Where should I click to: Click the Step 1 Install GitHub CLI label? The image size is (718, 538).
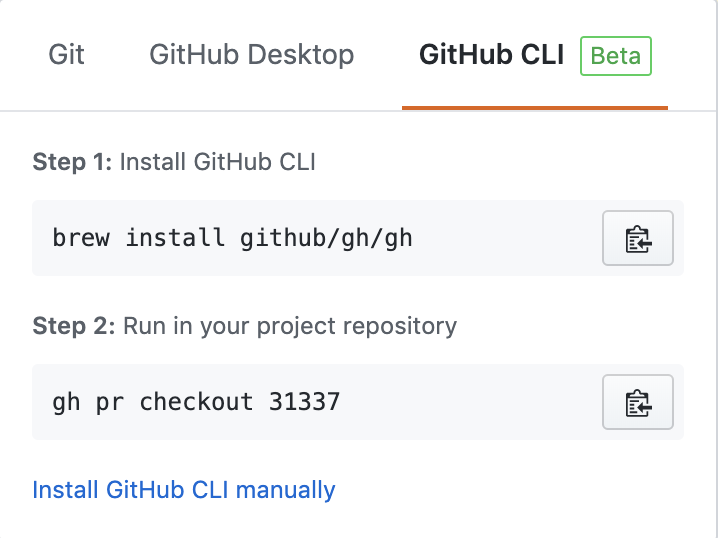174,162
